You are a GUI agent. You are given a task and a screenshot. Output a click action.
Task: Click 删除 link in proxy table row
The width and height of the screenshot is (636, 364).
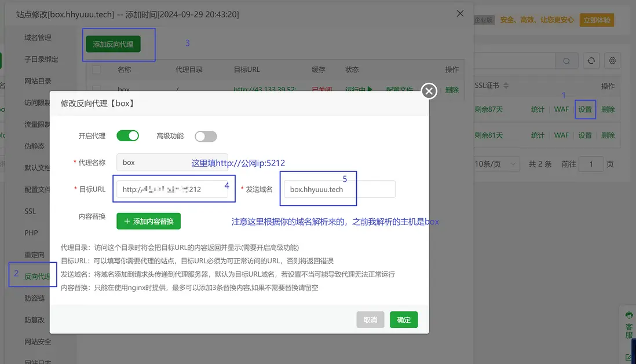tap(452, 90)
